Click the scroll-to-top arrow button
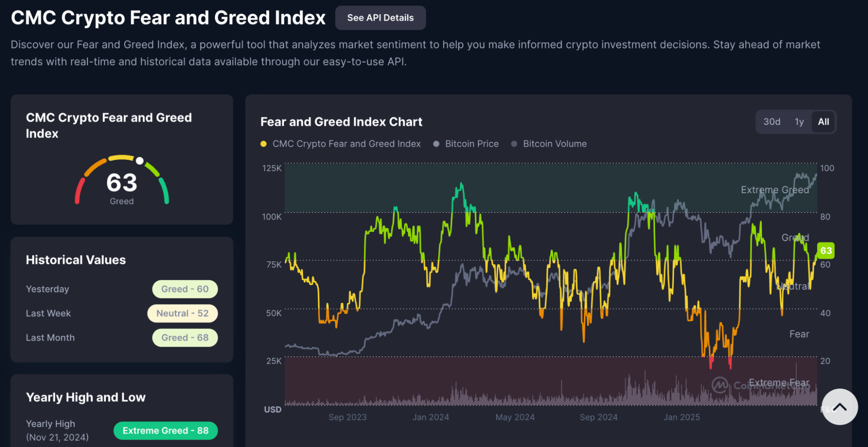 (839, 407)
